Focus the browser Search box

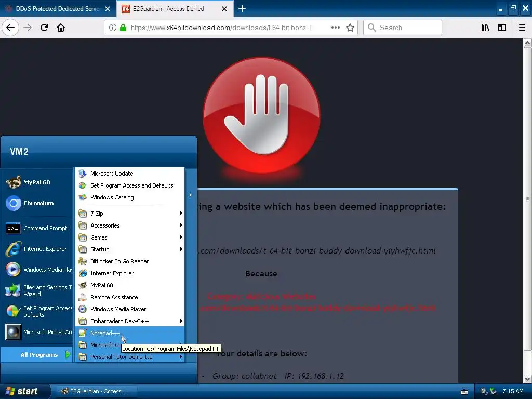[403, 28]
